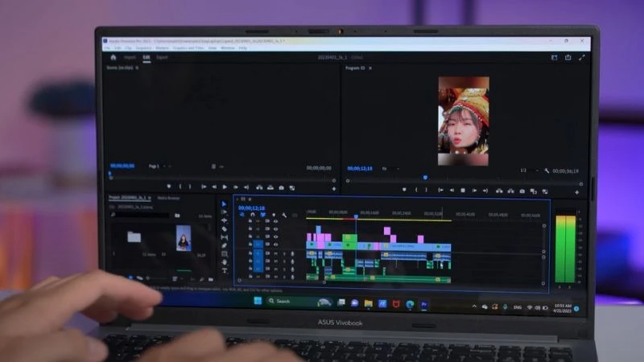Click Insert in the Source monitor controls
This screenshot has width=644, height=362.
click(259, 187)
